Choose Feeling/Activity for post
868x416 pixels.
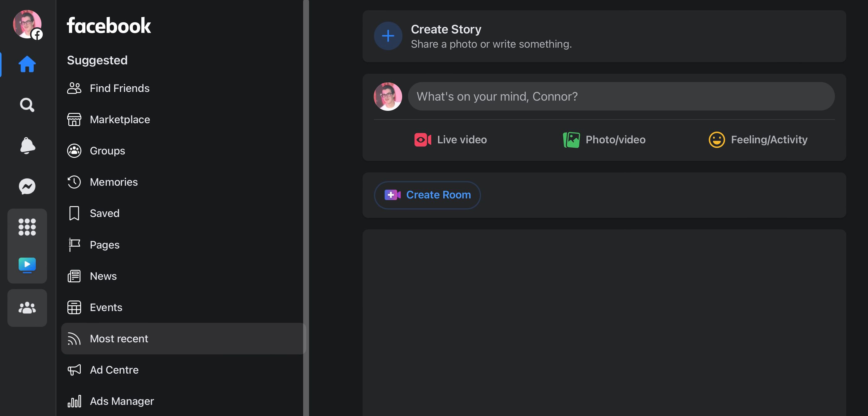click(758, 140)
